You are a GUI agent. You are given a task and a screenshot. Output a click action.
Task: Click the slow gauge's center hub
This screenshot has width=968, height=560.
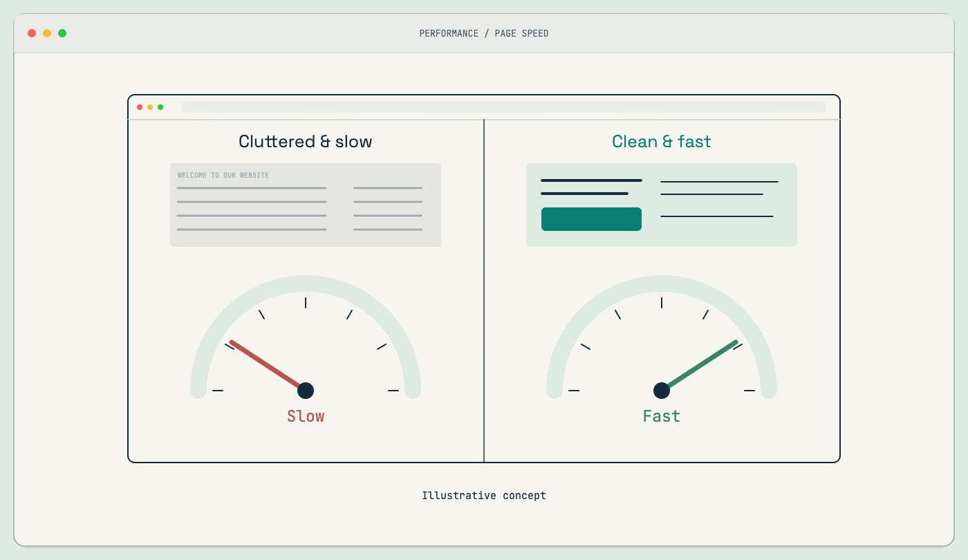pyautogui.click(x=306, y=391)
